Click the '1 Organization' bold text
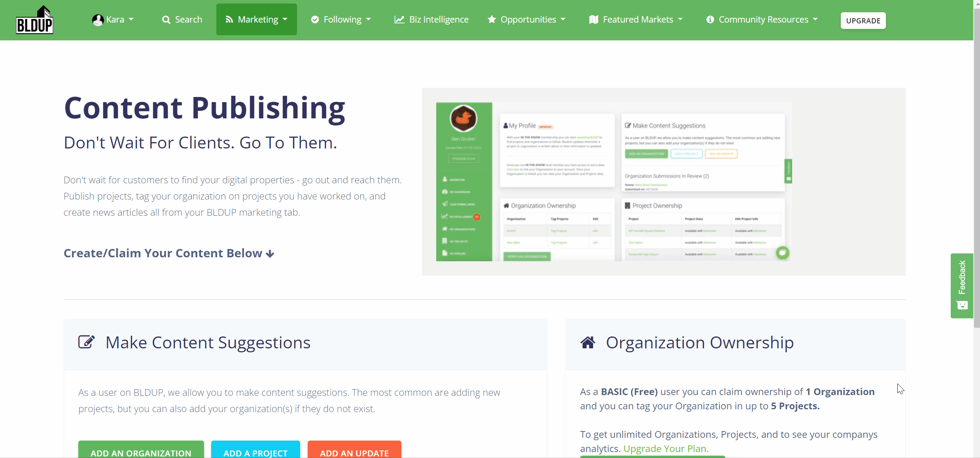The height and width of the screenshot is (458, 980). (x=840, y=391)
